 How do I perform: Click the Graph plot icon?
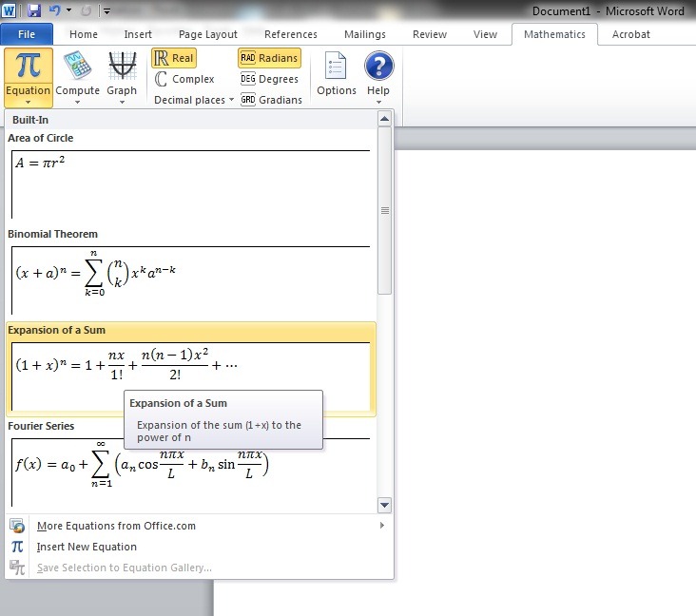[x=122, y=66]
